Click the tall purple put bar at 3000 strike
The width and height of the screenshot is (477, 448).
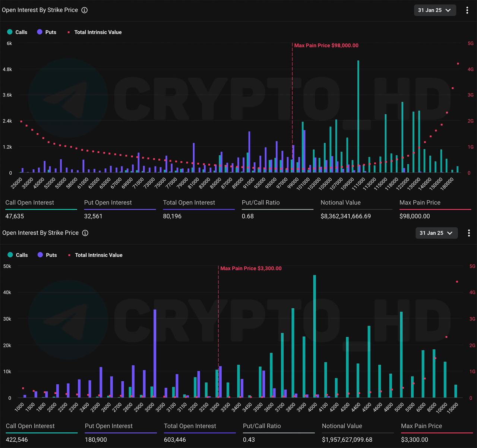[x=155, y=353]
